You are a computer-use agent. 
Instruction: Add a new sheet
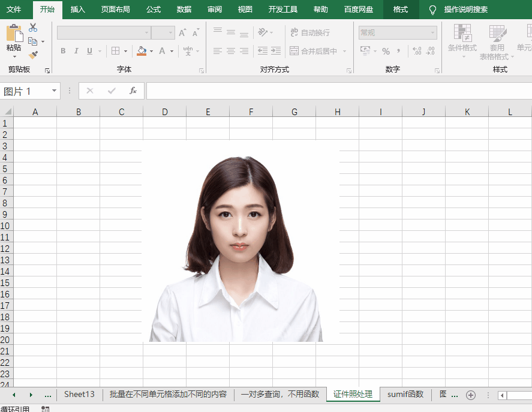tap(471, 395)
